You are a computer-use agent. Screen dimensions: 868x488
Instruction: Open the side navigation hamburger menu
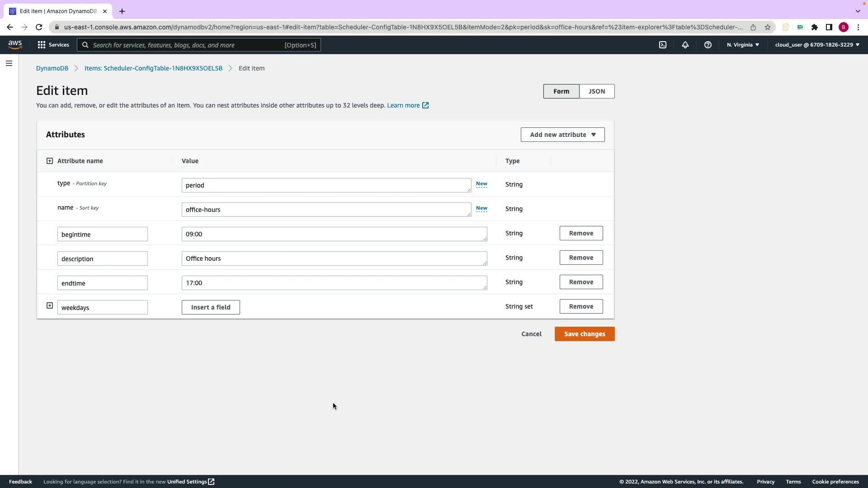(x=9, y=63)
